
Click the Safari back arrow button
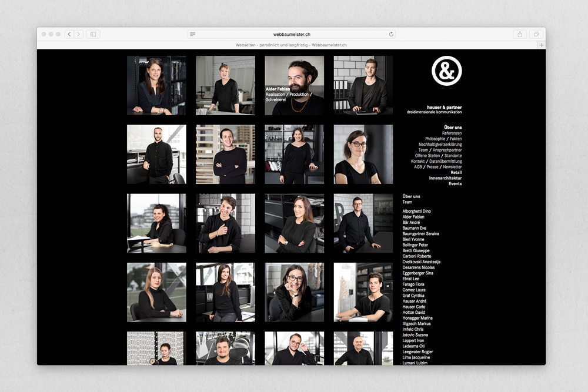click(69, 34)
